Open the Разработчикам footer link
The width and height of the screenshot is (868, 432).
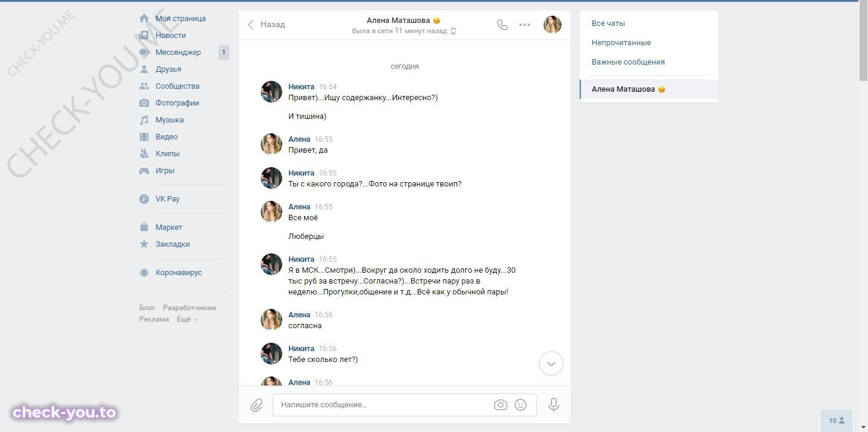[189, 308]
